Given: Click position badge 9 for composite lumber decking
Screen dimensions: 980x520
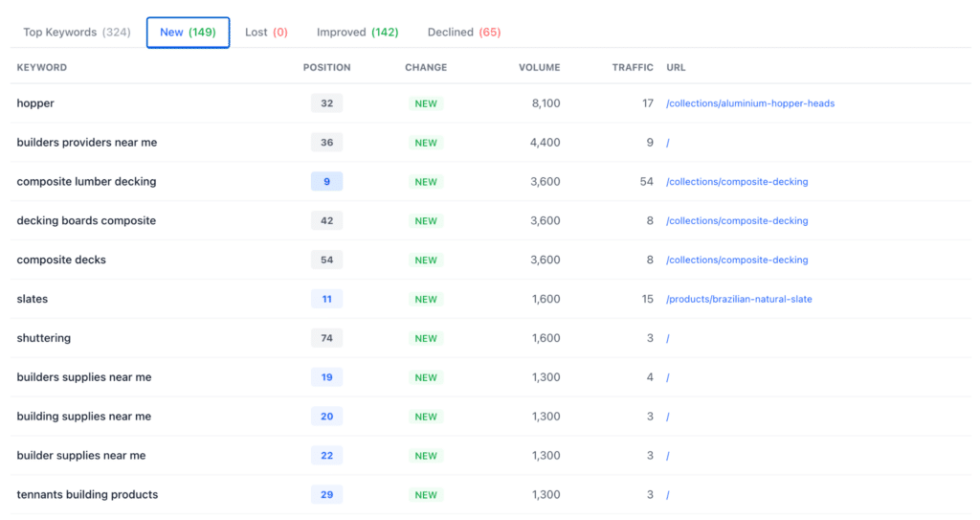Looking at the screenshot, I should coord(327,181).
